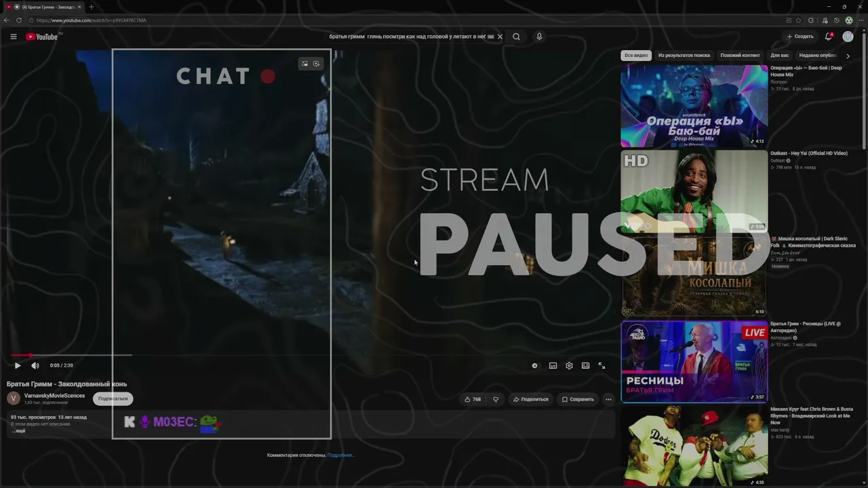
Task: Select the Недавно опубликованные chip
Action: [817, 56]
